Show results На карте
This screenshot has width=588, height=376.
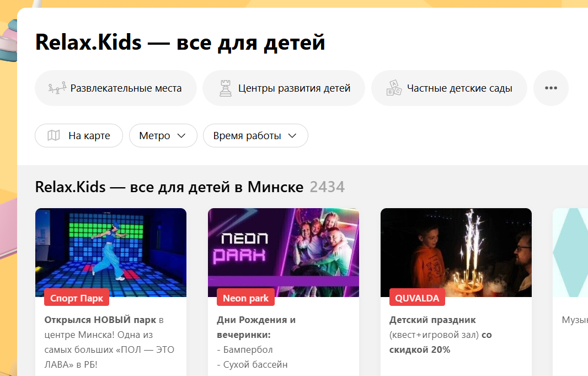79,135
